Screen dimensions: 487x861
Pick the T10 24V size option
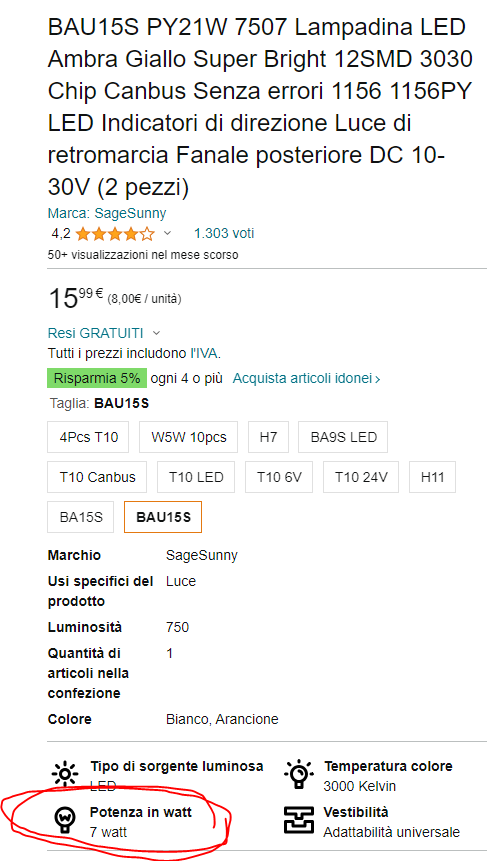[361, 477]
